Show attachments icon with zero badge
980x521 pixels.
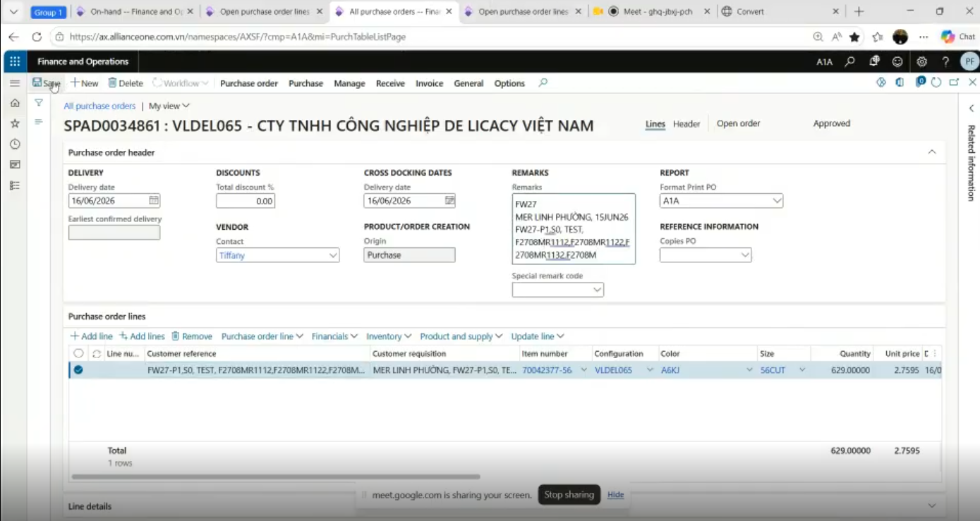920,82
